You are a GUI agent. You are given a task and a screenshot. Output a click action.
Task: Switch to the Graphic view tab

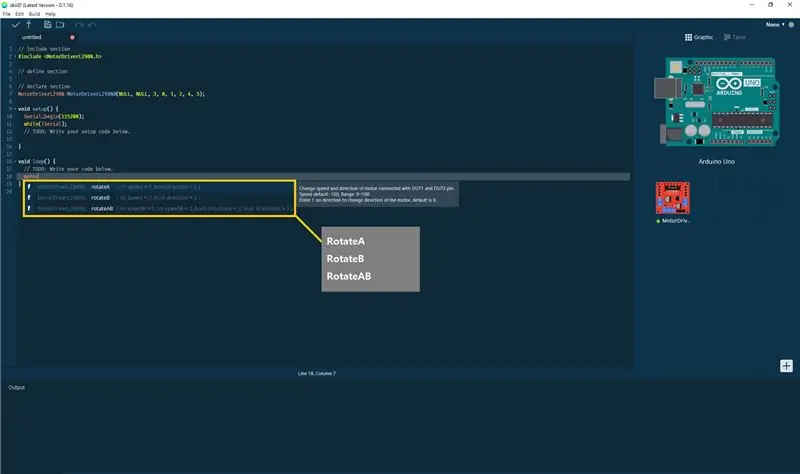698,37
